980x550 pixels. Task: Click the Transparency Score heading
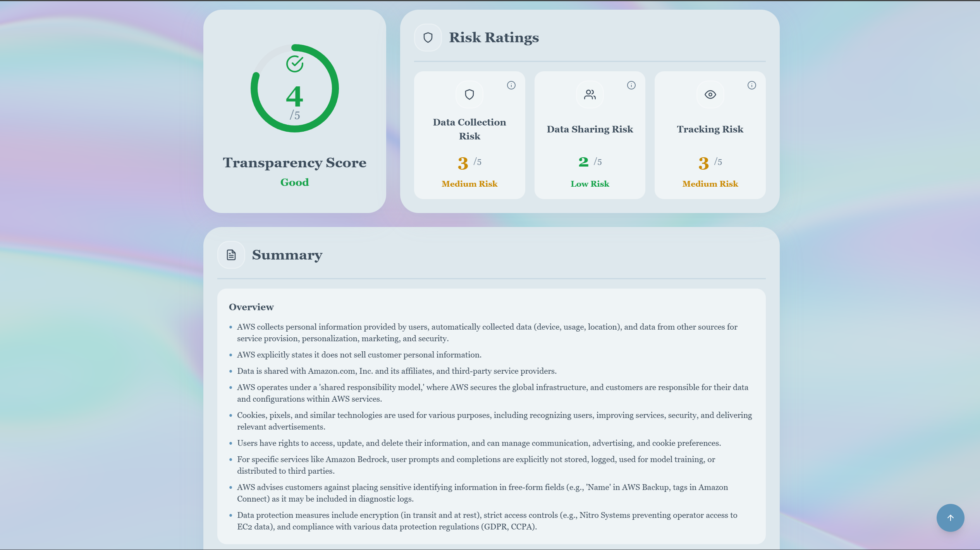(294, 163)
